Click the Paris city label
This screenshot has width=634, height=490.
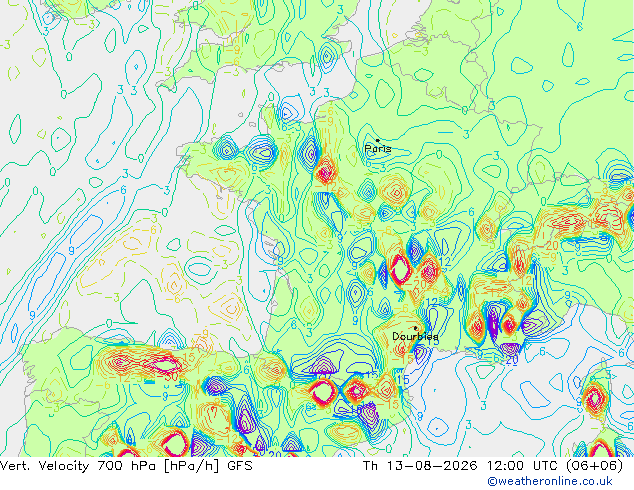378,149
